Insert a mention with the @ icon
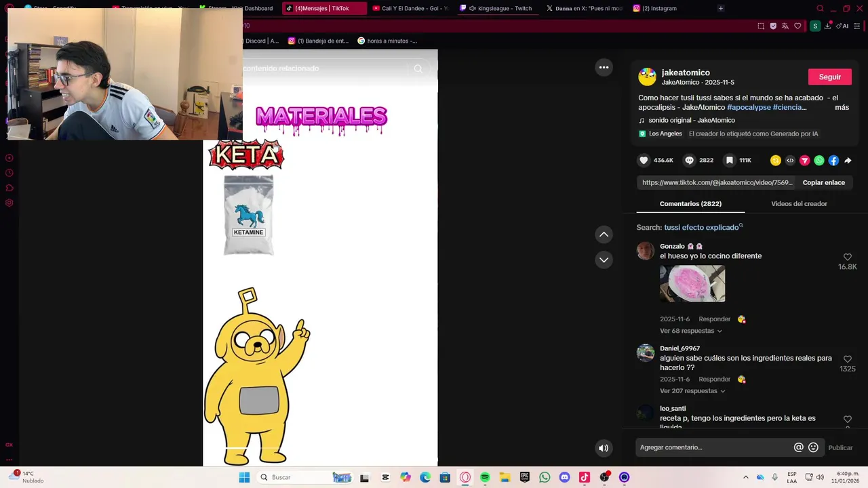This screenshot has width=868, height=488. pos(798,447)
